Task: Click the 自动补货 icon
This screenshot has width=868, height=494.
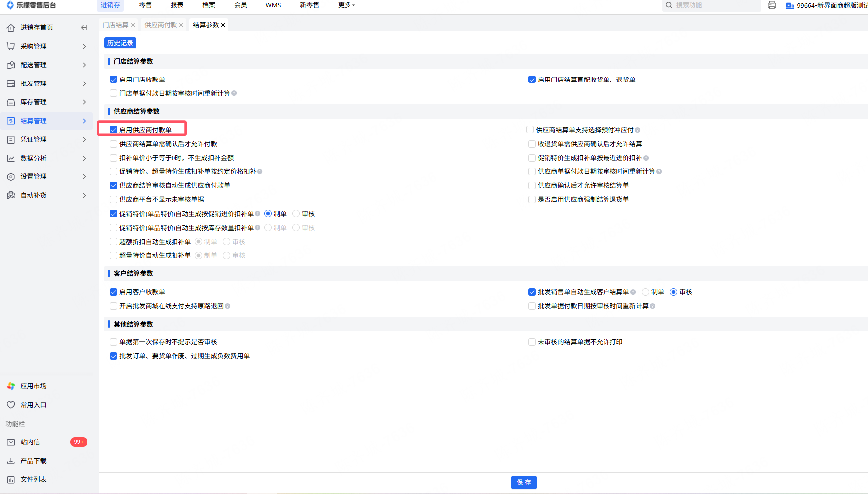Action: coord(11,195)
